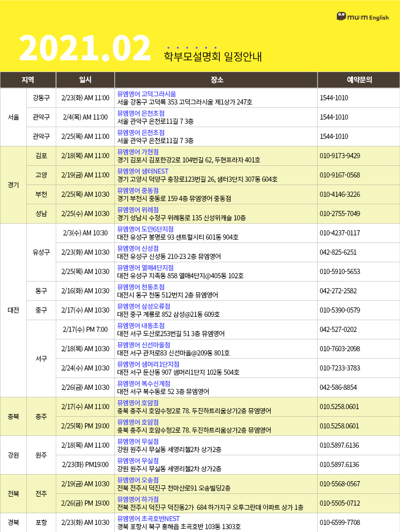Select the 서구 district cell
The width and height of the screenshot is (400, 532).
click(41, 359)
